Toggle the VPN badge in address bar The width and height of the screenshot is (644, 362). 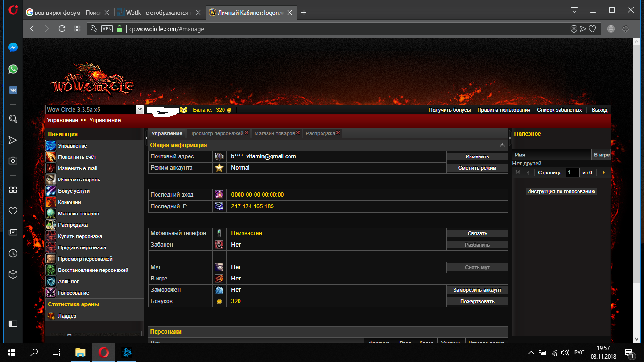[x=107, y=29]
